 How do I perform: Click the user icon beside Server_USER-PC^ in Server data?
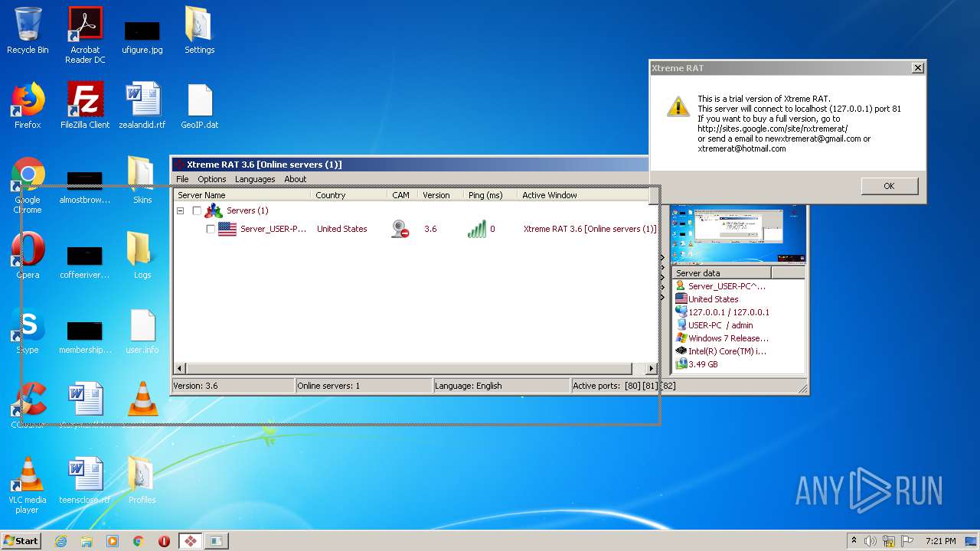click(x=681, y=286)
